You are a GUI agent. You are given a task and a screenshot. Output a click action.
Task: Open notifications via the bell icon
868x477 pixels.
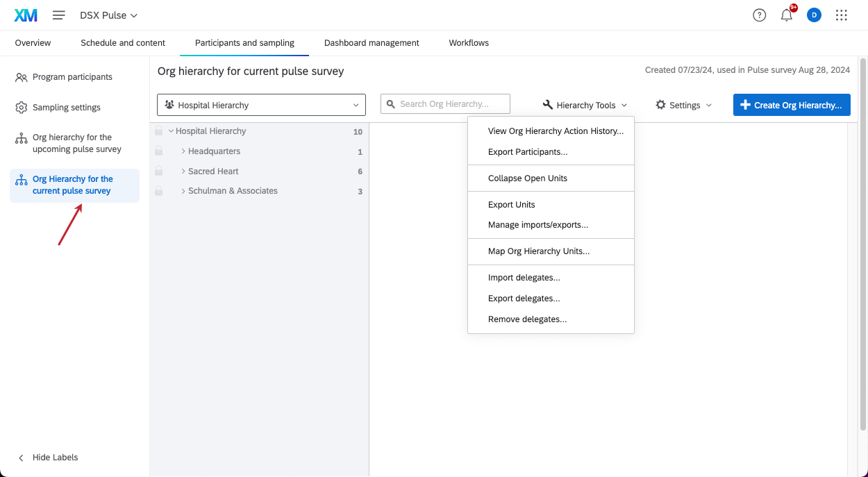[x=786, y=15]
